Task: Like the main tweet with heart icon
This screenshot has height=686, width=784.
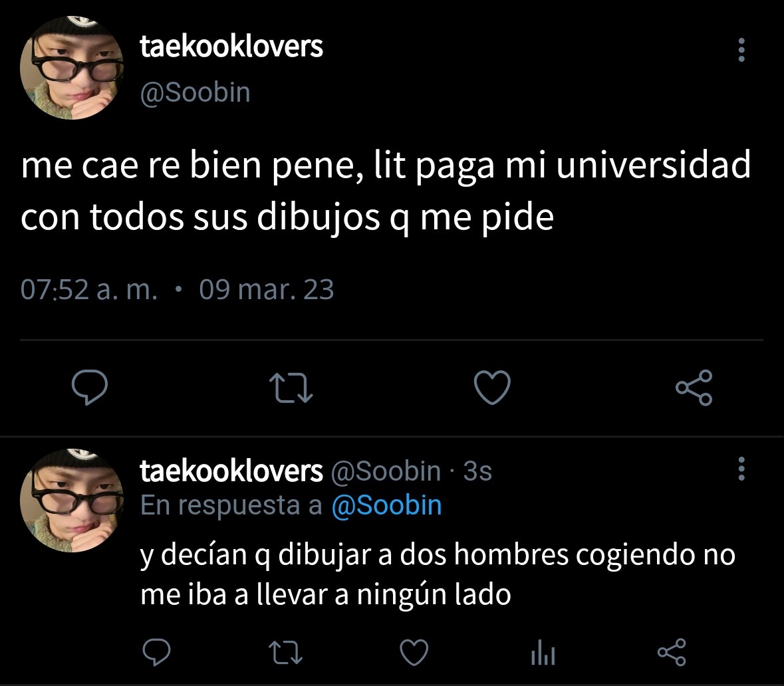Action: (493, 387)
